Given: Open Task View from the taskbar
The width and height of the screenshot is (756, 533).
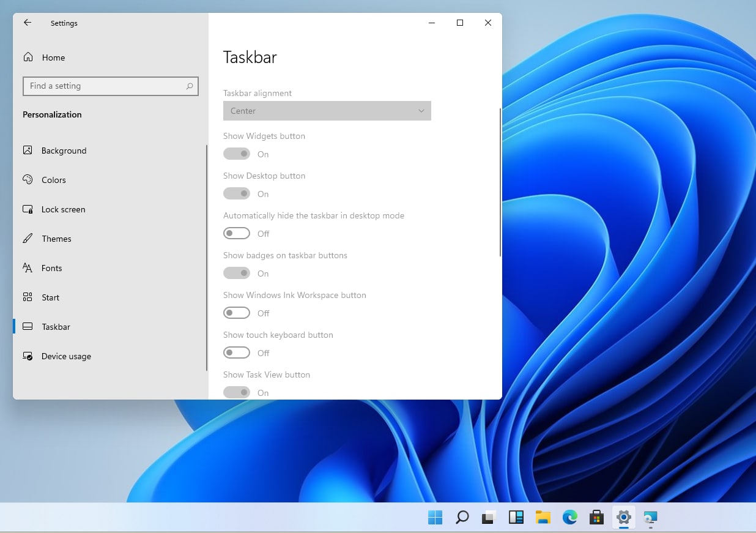Looking at the screenshot, I should pyautogui.click(x=489, y=518).
